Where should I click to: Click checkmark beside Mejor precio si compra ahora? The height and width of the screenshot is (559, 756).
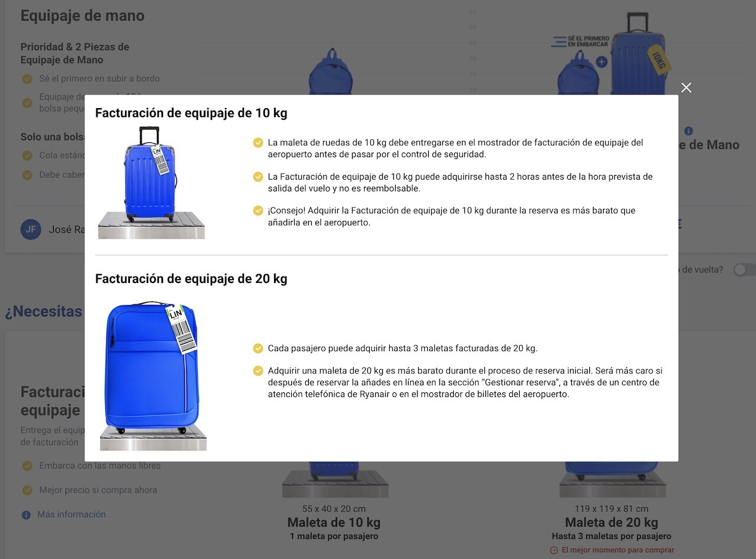[27, 490]
